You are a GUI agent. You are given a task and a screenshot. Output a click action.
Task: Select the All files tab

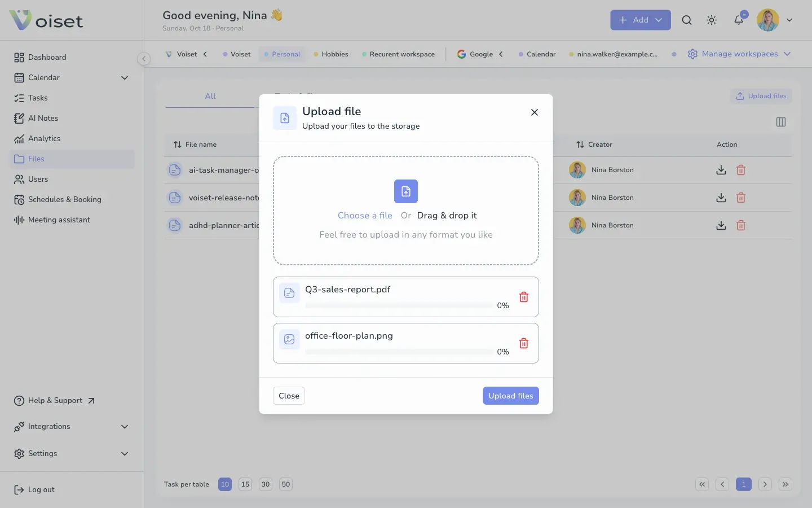(x=210, y=96)
